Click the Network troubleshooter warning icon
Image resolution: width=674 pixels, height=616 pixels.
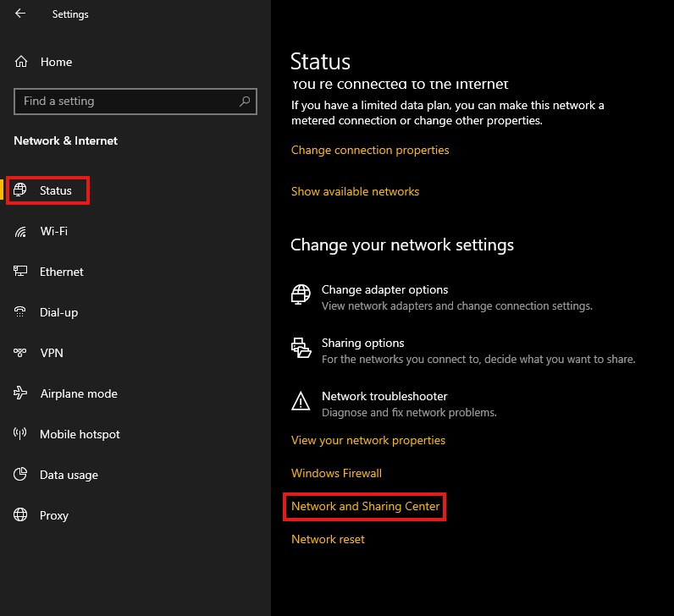tap(301, 401)
